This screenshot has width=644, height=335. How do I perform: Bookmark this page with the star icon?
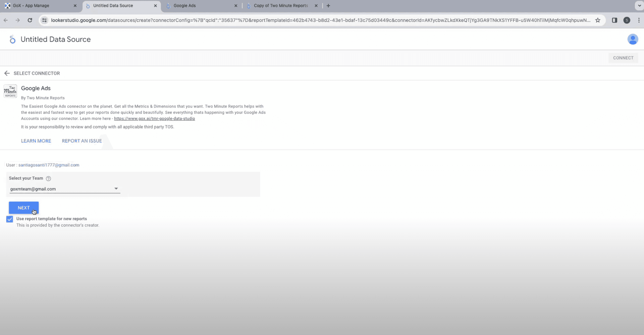click(598, 20)
